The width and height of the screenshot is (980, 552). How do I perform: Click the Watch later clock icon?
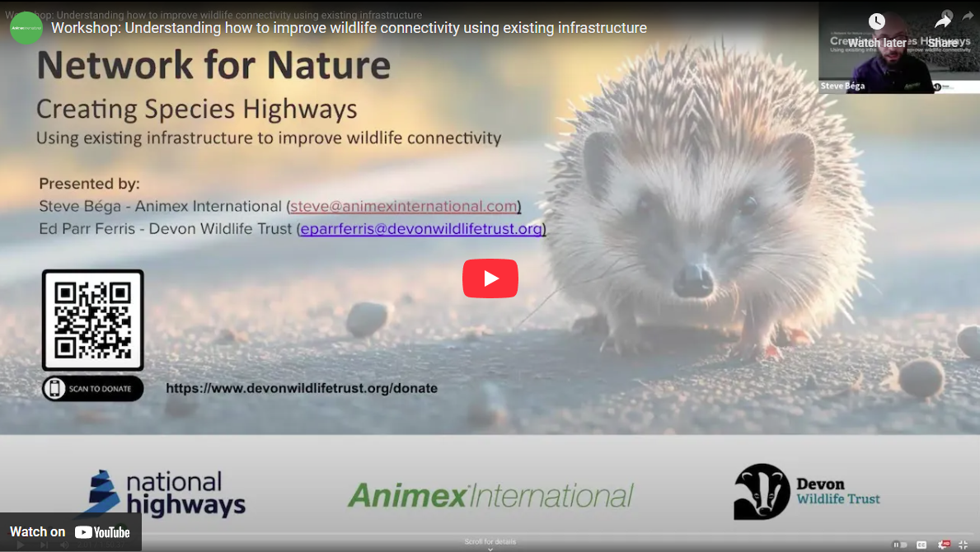[877, 21]
